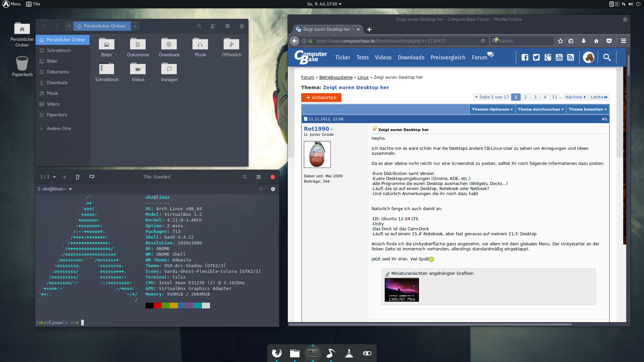Select Downloads in the file manager sidebar

(x=57, y=82)
